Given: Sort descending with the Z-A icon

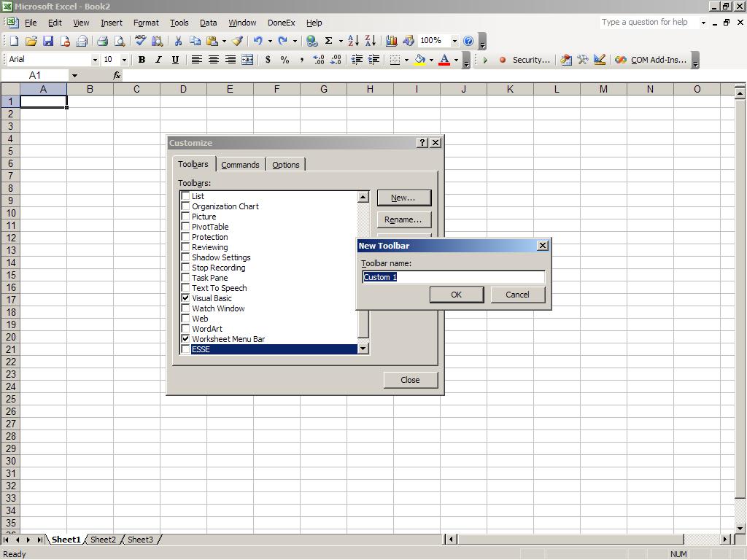Looking at the screenshot, I should (370, 41).
